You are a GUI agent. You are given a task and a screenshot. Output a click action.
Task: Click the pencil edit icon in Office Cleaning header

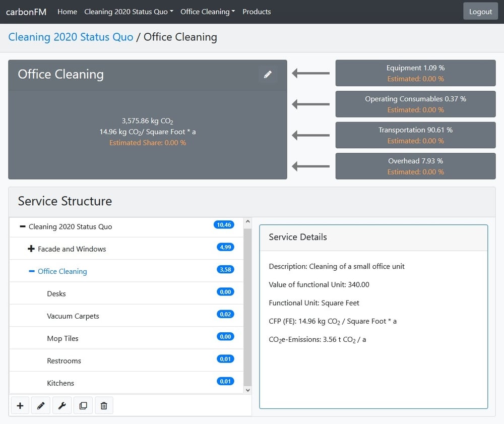pyautogui.click(x=268, y=75)
